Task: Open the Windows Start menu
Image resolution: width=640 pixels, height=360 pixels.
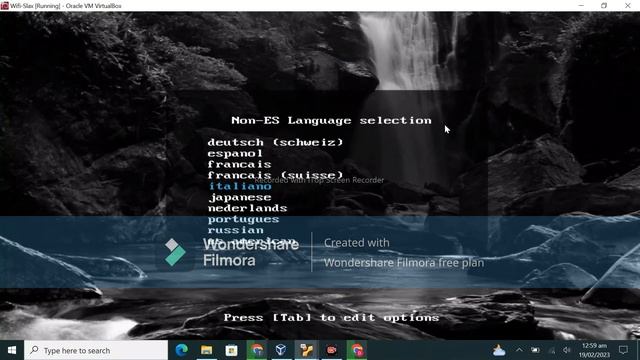Action: 12,350
